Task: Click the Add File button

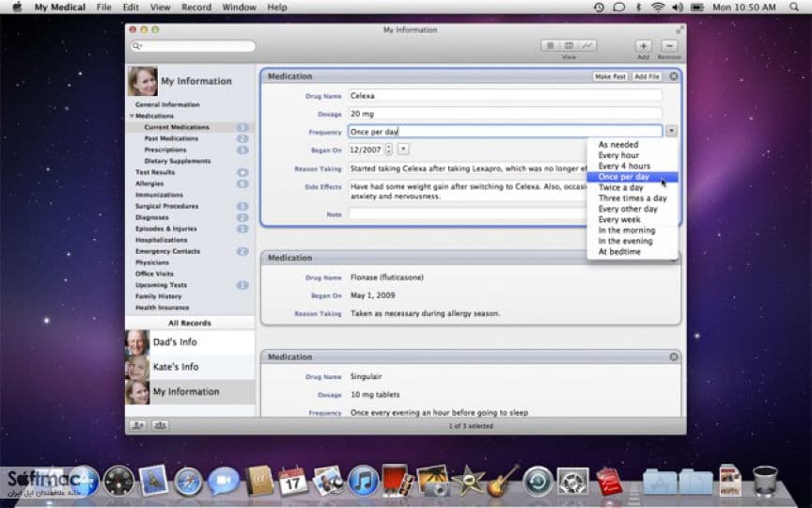Action: pos(647,76)
